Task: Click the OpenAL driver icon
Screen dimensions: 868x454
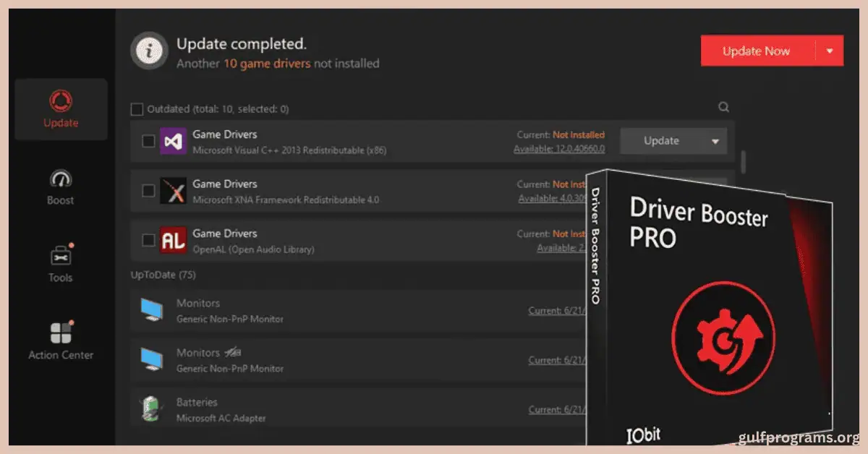Action: [x=173, y=240]
